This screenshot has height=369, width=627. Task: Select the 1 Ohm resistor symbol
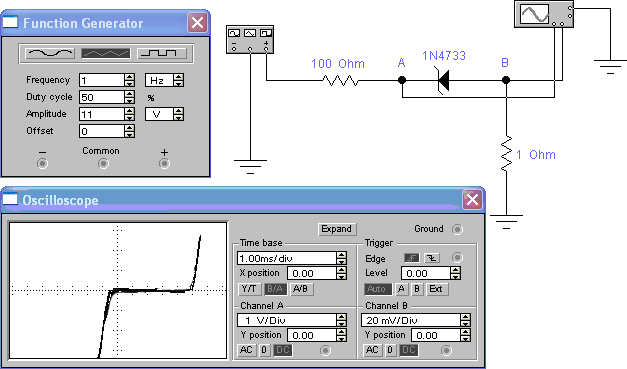506,154
